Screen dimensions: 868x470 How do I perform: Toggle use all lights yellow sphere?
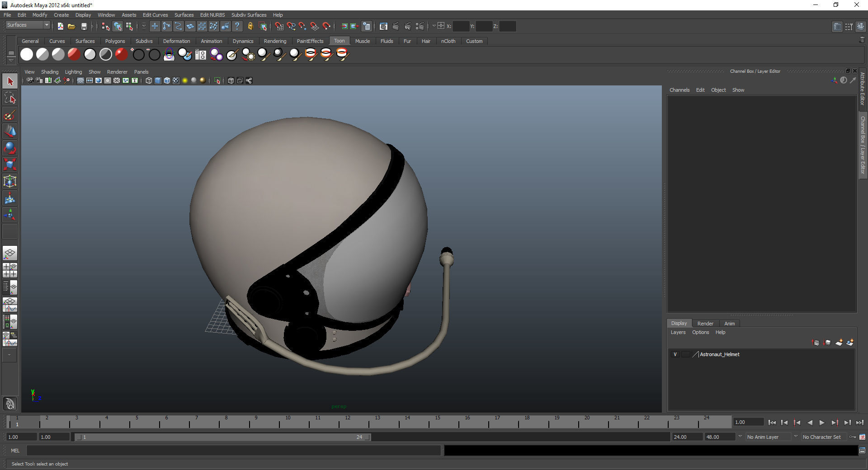185,80
